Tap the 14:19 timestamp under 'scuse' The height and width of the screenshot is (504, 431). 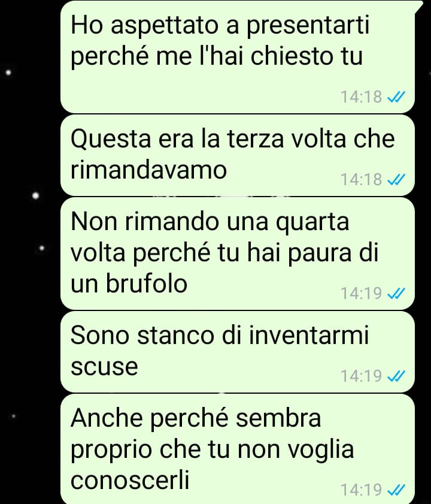coord(362,376)
